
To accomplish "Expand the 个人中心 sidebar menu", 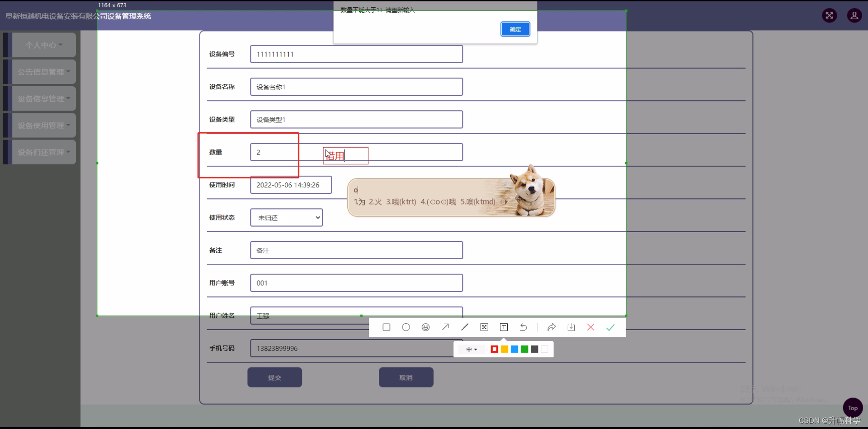I will coord(44,45).
